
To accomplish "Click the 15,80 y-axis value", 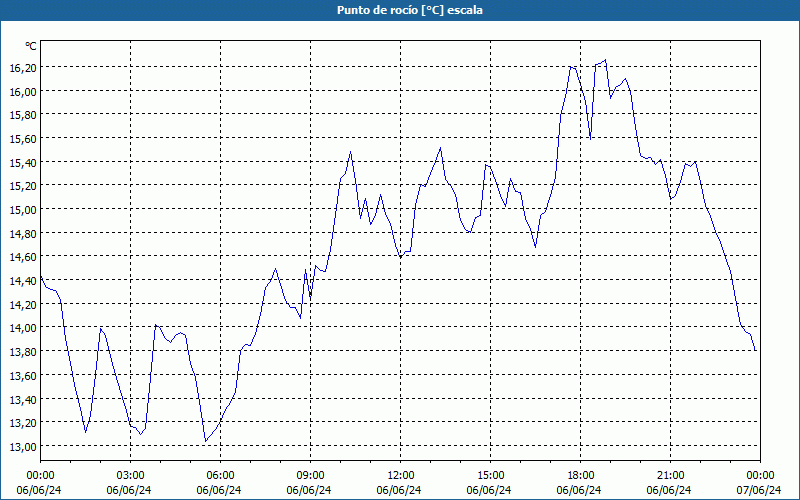I will (23, 115).
